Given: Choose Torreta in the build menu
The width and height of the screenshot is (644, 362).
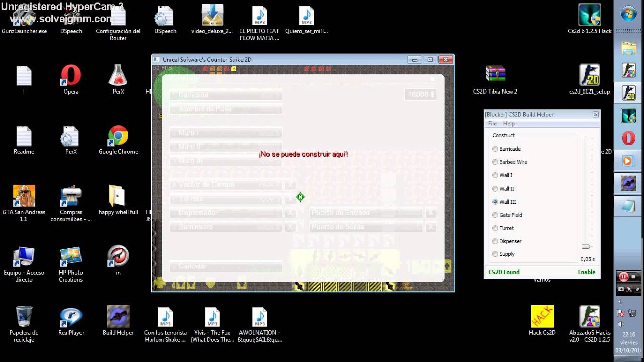Looking at the screenshot, I should coord(225,199).
